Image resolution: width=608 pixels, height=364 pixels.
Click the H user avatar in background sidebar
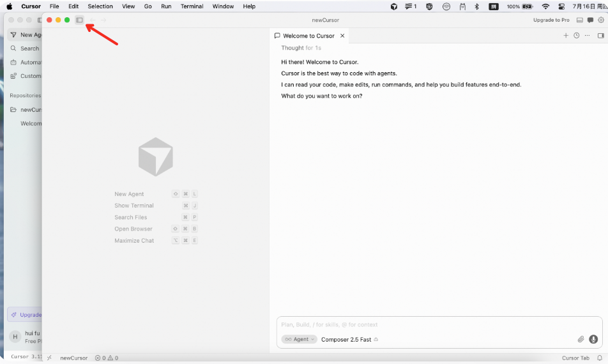point(15,337)
